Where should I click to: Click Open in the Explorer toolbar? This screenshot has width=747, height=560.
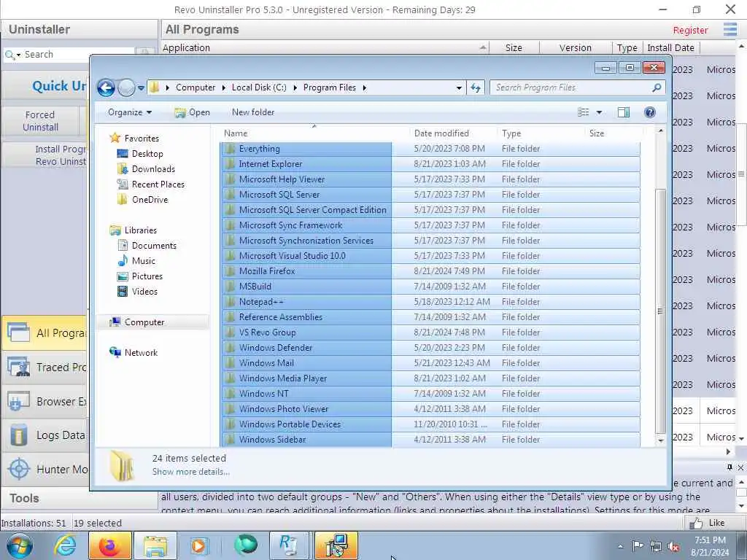(x=192, y=112)
